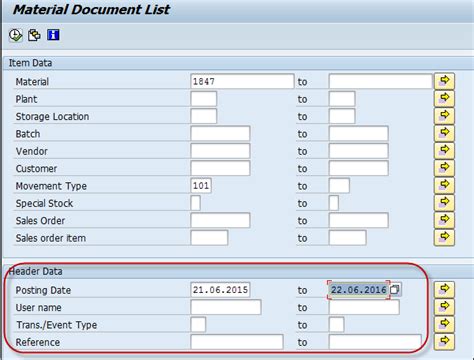Open multiple selection for Plant
Screen dimensions: 474x360
tap(444, 99)
